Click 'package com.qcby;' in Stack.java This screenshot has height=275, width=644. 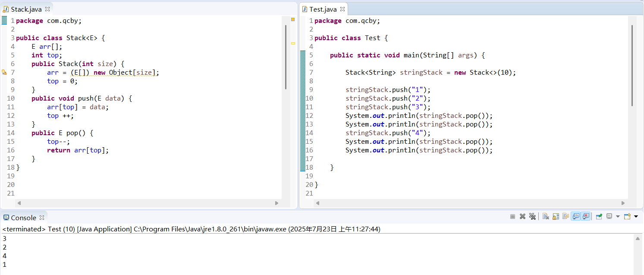(48, 21)
